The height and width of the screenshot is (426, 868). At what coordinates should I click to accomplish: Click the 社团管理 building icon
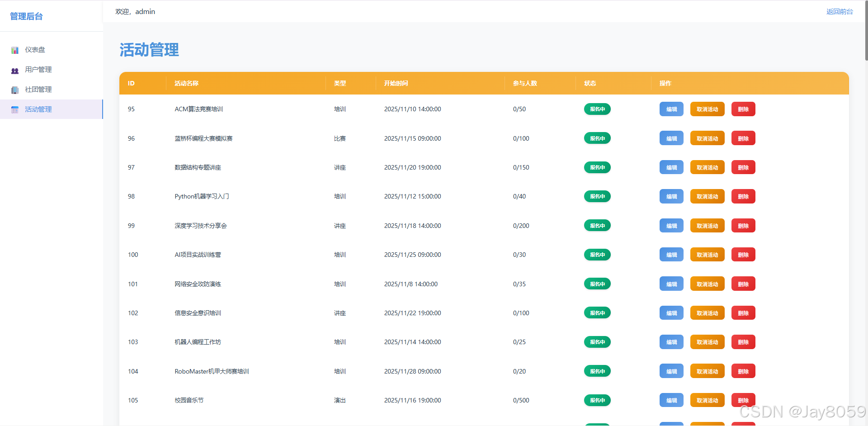coord(15,90)
